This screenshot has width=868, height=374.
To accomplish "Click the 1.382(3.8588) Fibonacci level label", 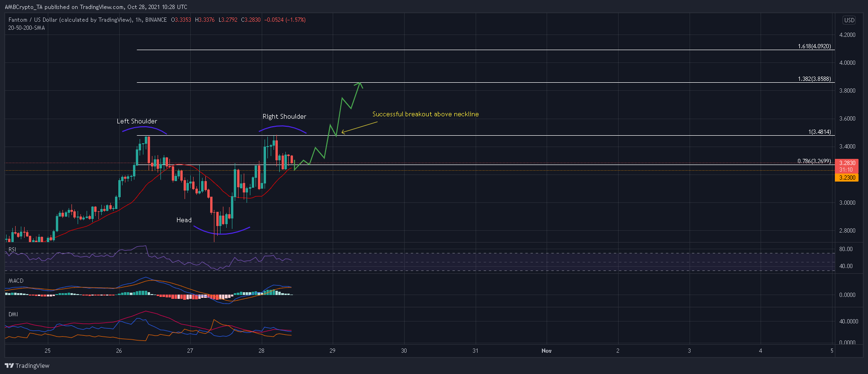I will point(814,79).
